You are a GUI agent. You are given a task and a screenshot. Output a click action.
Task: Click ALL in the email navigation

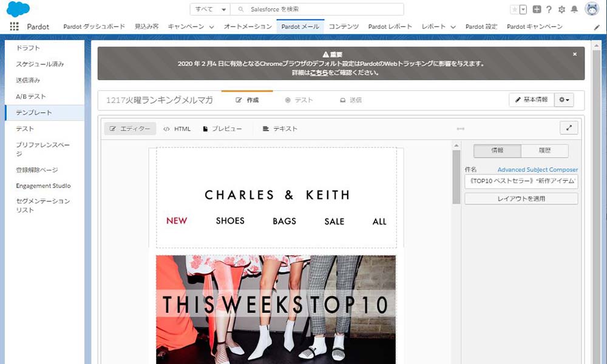click(x=379, y=221)
